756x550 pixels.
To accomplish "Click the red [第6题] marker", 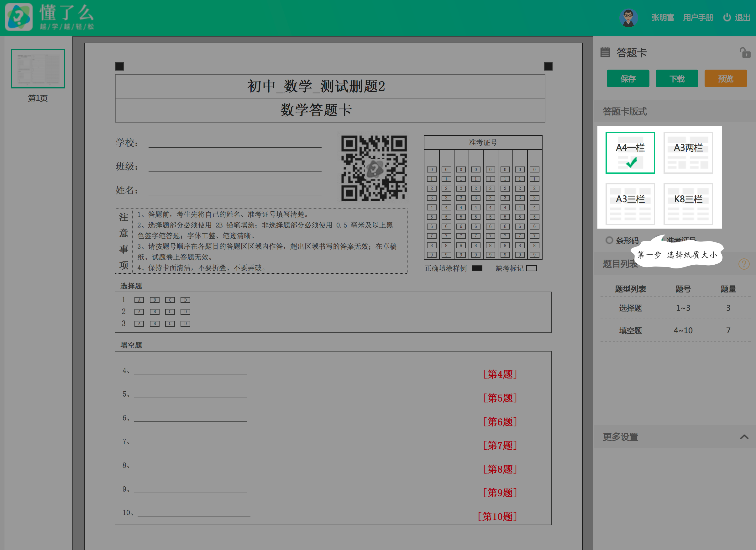I will tap(500, 422).
